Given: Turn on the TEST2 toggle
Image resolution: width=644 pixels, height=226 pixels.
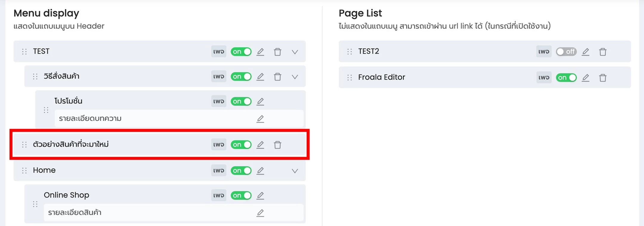Looking at the screenshot, I should pyautogui.click(x=566, y=52).
